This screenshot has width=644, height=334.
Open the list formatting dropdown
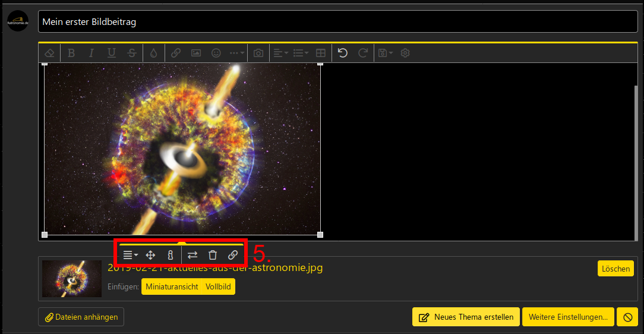pyautogui.click(x=301, y=53)
